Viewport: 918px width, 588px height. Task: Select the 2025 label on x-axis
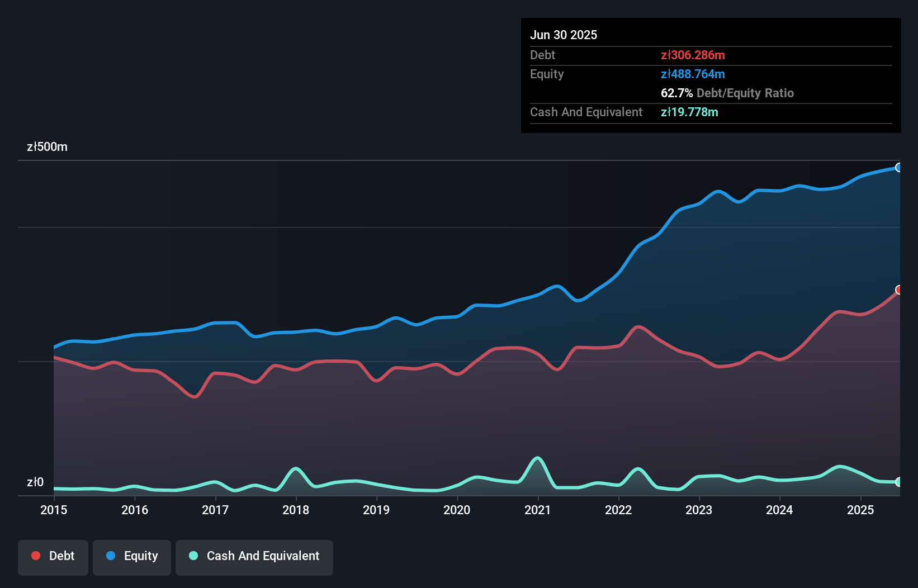pos(860,510)
